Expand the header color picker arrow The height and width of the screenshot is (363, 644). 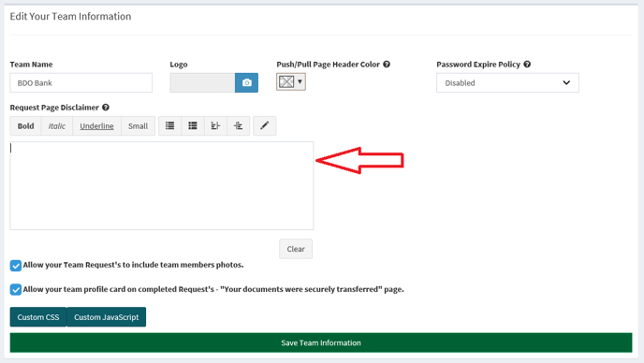[300, 81]
